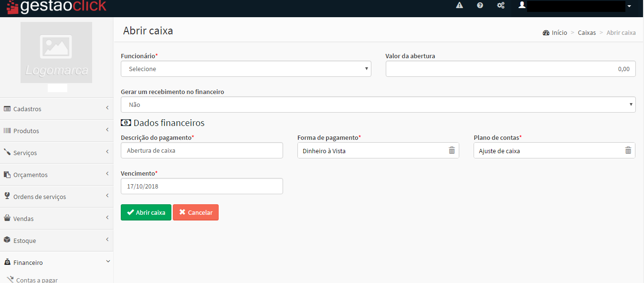Click the Financeiro money bag icon
This screenshot has height=283, width=644.
tap(7, 262)
